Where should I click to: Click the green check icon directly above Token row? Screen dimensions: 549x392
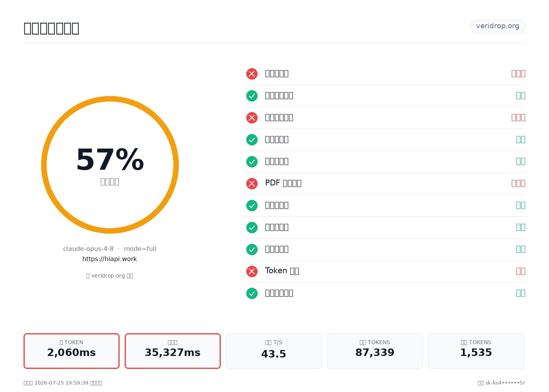[x=252, y=249]
